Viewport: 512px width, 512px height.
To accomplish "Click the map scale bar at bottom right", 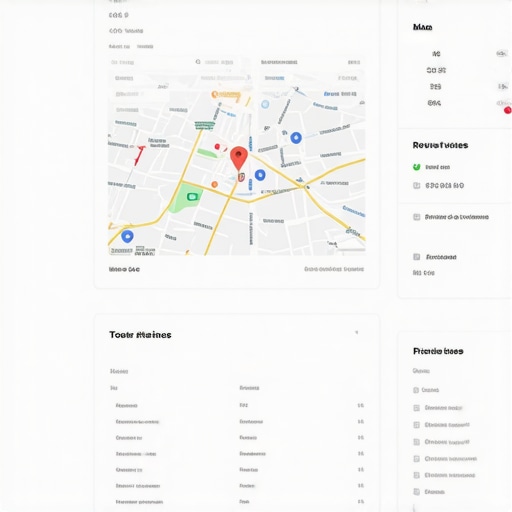I will coord(351,249).
